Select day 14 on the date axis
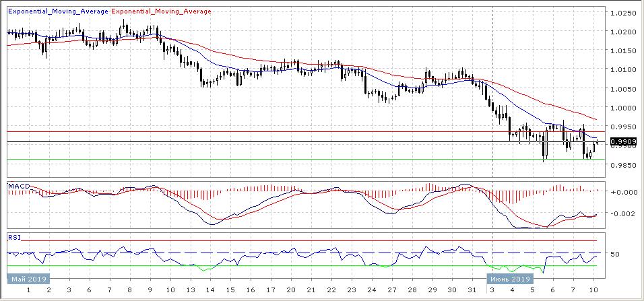 tap(210, 290)
